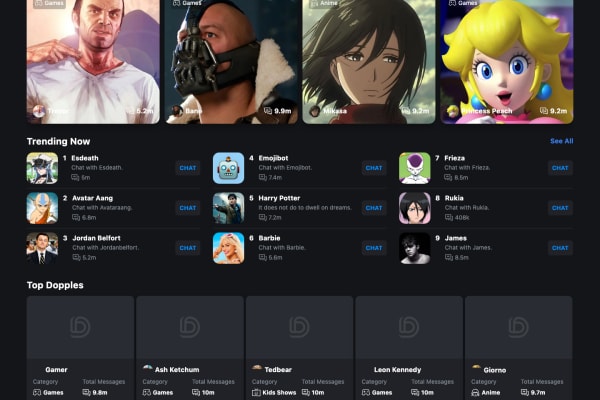Open the Gamer dopple card
This screenshot has width=600, height=400.
[x=80, y=348]
